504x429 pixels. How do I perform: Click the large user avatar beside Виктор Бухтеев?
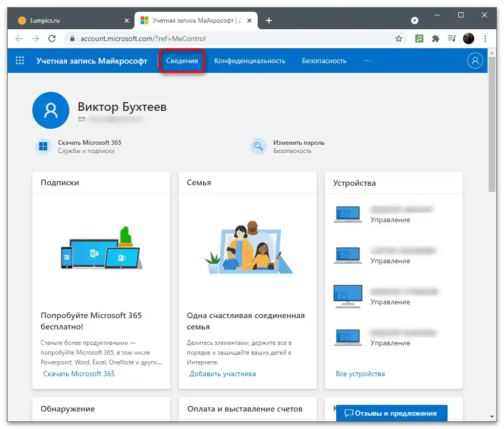coord(51,110)
